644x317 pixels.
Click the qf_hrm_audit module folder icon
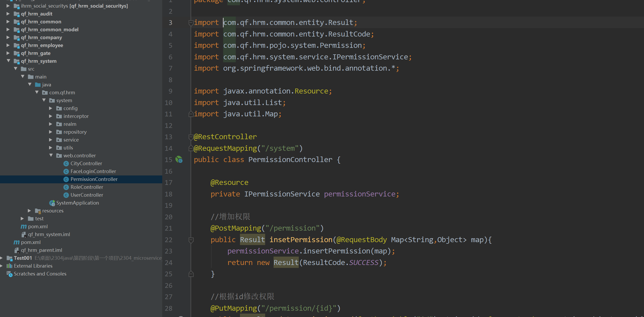tap(17, 14)
